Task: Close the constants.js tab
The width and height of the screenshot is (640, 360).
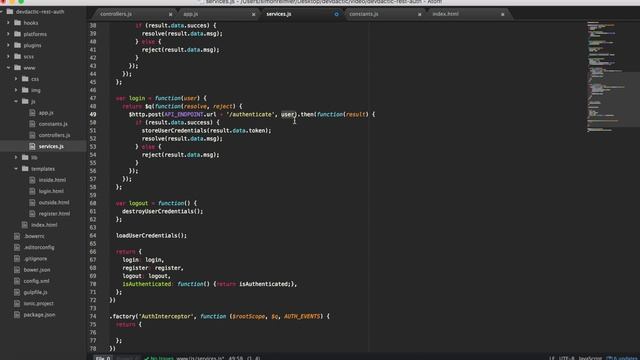Action: (x=420, y=14)
